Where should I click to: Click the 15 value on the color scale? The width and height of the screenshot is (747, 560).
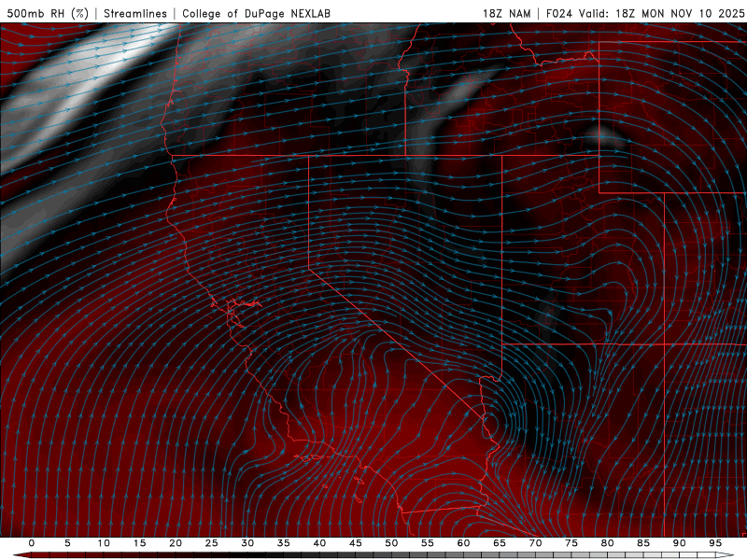point(139,543)
